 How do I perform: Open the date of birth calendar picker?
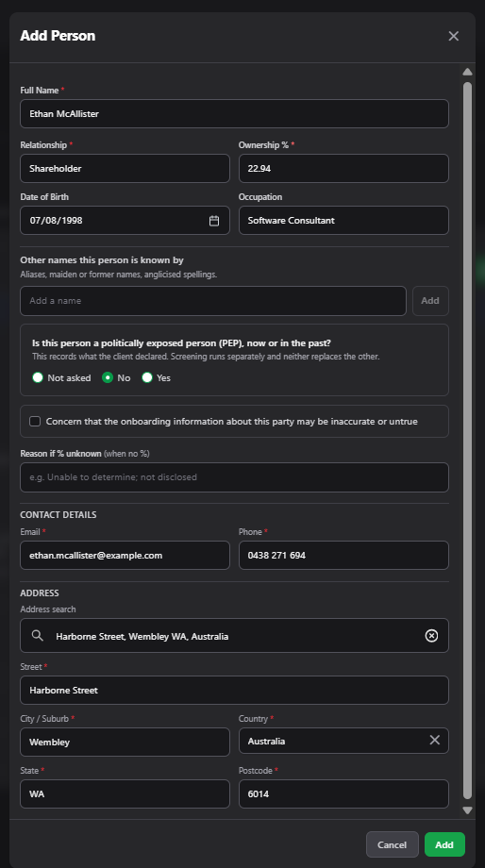[x=214, y=221]
